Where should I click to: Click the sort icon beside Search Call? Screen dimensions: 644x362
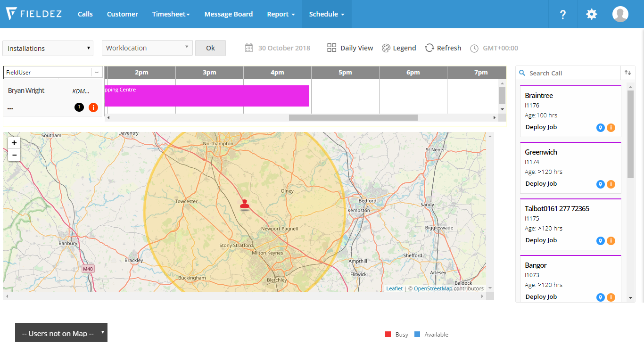point(628,73)
